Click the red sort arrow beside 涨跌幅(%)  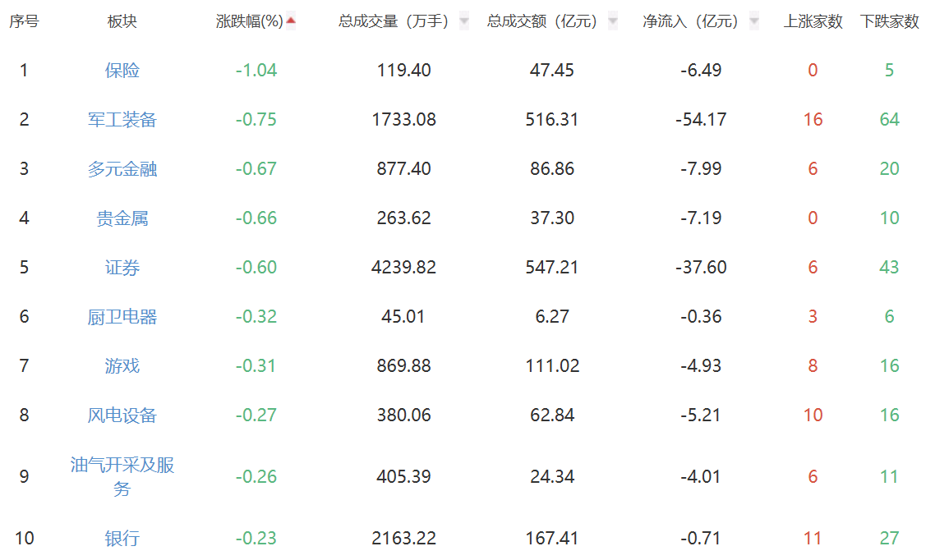(x=291, y=21)
